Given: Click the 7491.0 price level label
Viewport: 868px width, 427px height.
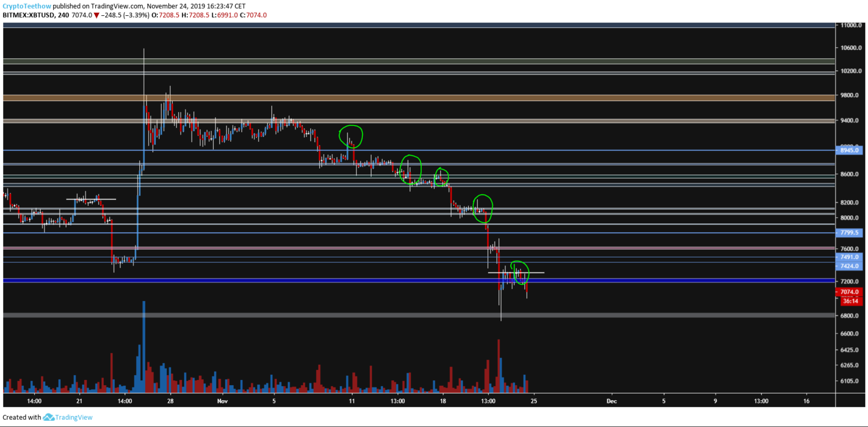Looking at the screenshot, I should click(849, 257).
